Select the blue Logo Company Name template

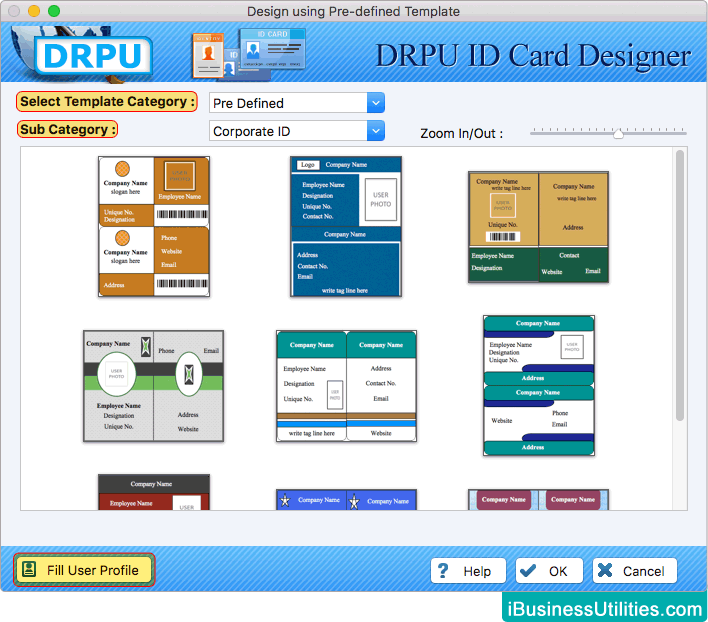pyautogui.click(x=346, y=227)
